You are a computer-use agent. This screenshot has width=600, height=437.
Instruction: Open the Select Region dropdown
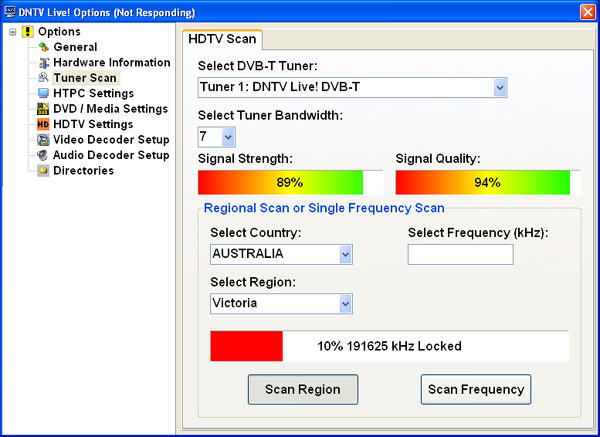pos(345,304)
